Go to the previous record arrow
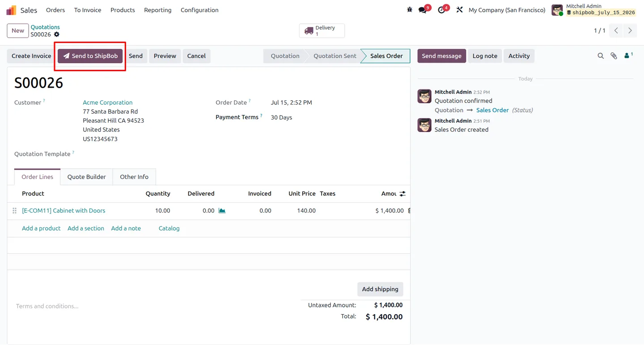 [x=616, y=30]
